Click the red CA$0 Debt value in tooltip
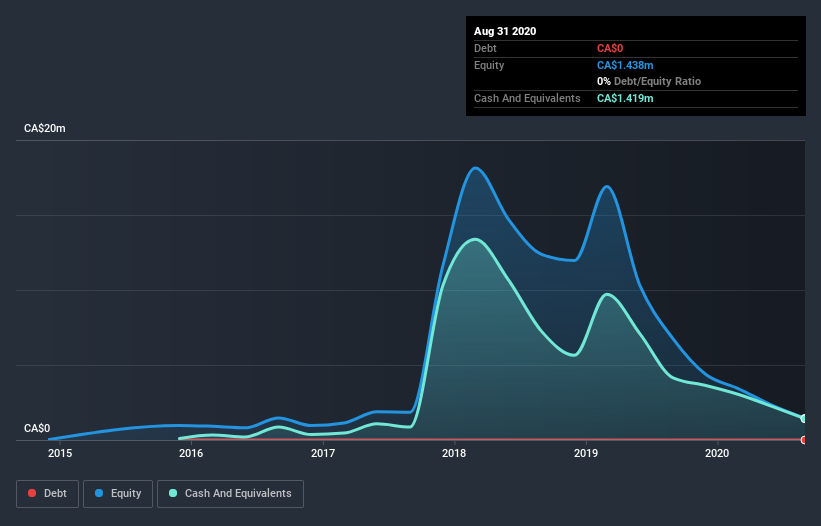Image resolution: width=821 pixels, height=526 pixels. tap(610, 49)
